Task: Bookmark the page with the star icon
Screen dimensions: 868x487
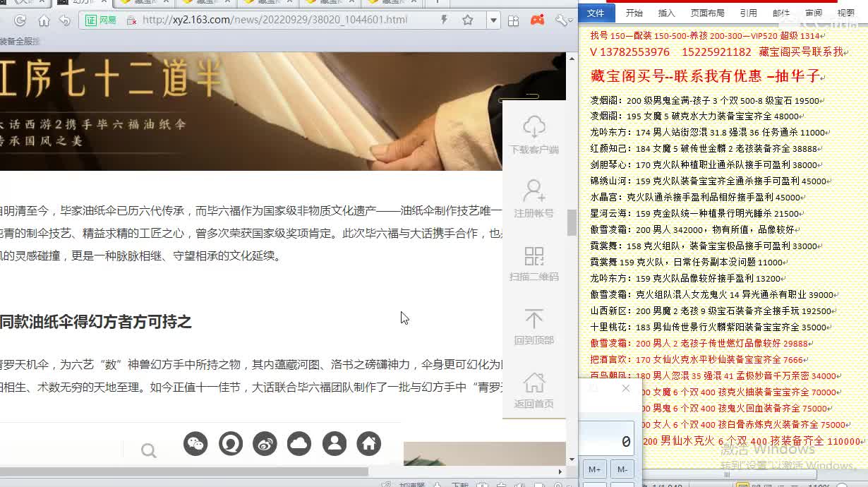Action: pos(467,20)
